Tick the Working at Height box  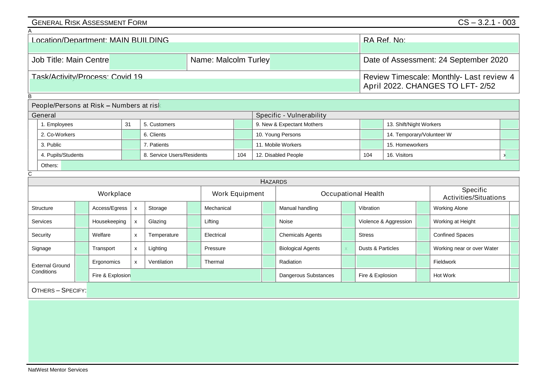514,221
